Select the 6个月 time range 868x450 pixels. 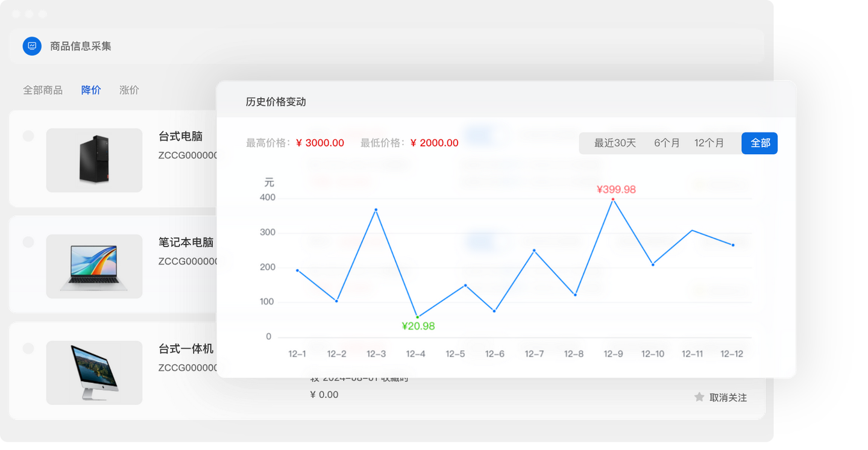(x=667, y=143)
